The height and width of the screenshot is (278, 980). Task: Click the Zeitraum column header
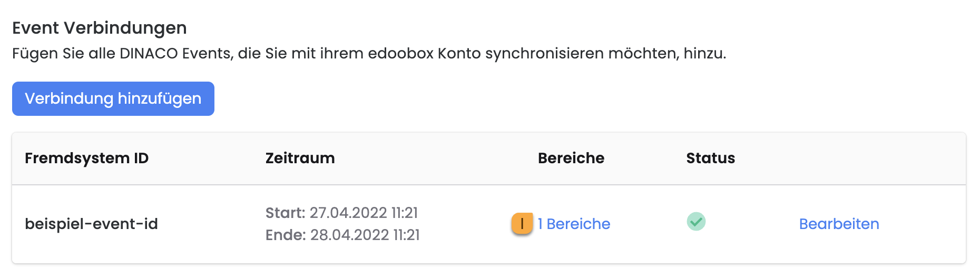point(300,158)
